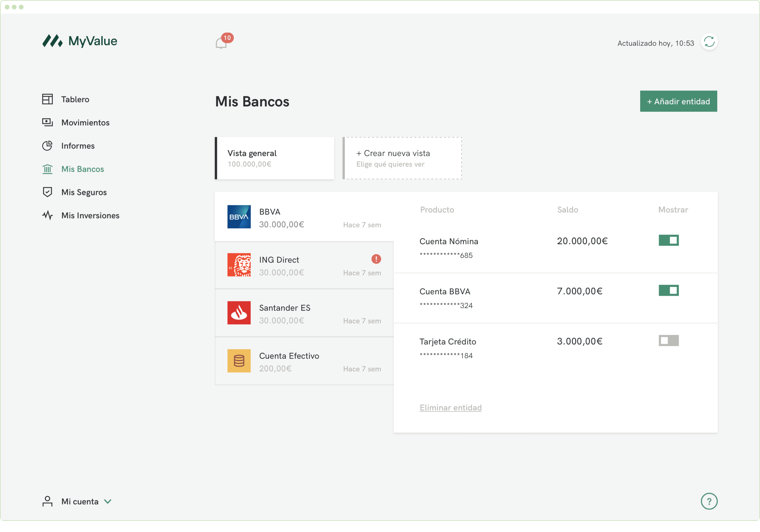Click the MyValue logo

pyautogui.click(x=80, y=41)
